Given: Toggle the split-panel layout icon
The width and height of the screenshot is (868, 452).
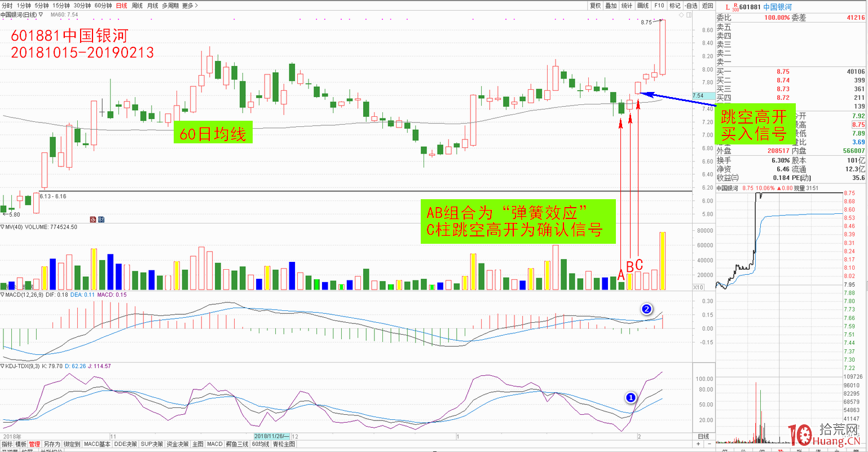Looking at the screenshot, I should point(688,15).
